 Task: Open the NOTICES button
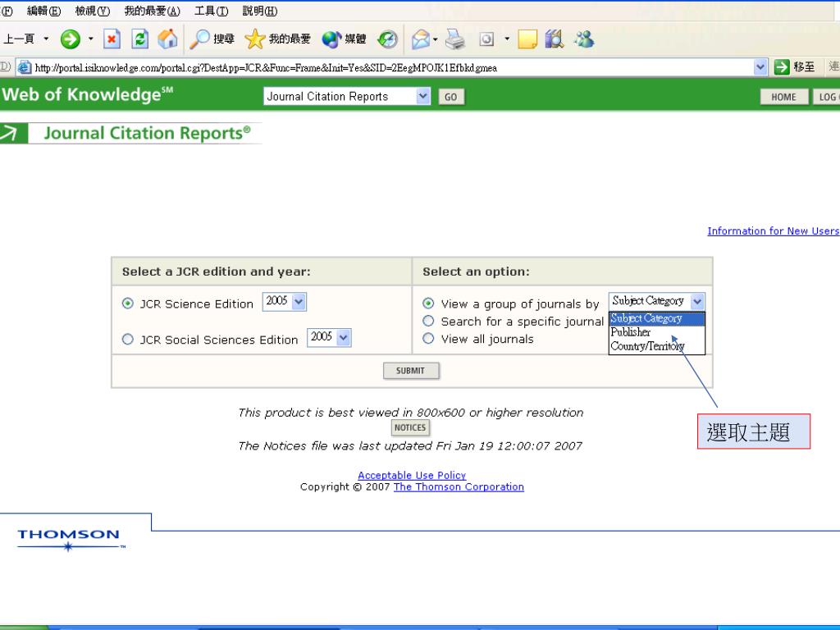tap(410, 427)
